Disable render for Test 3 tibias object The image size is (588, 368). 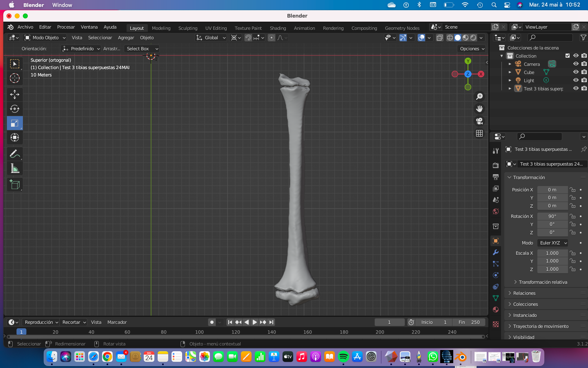pyautogui.click(x=584, y=88)
